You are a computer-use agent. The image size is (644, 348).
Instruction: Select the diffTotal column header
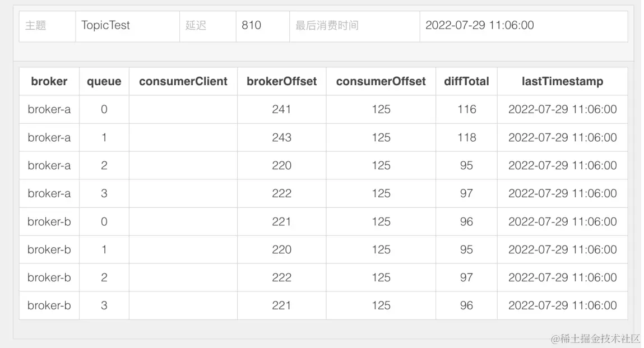[x=466, y=81]
